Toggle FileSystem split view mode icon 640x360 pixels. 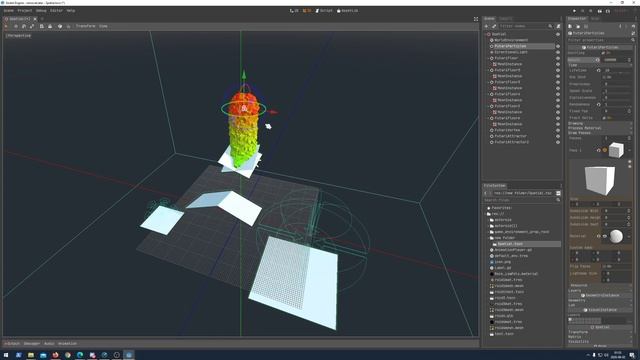[x=558, y=193]
